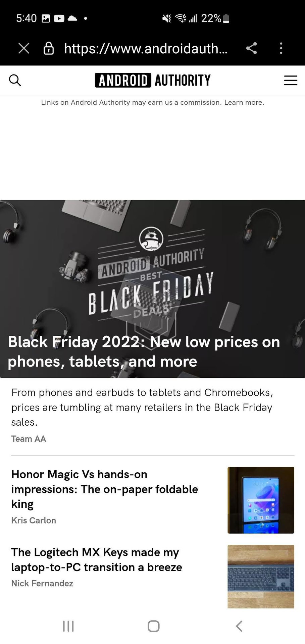This screenshot has height=644, width=305.
Task: Tap the Logitech keyboard thumbnail
Action: (261, 576)
